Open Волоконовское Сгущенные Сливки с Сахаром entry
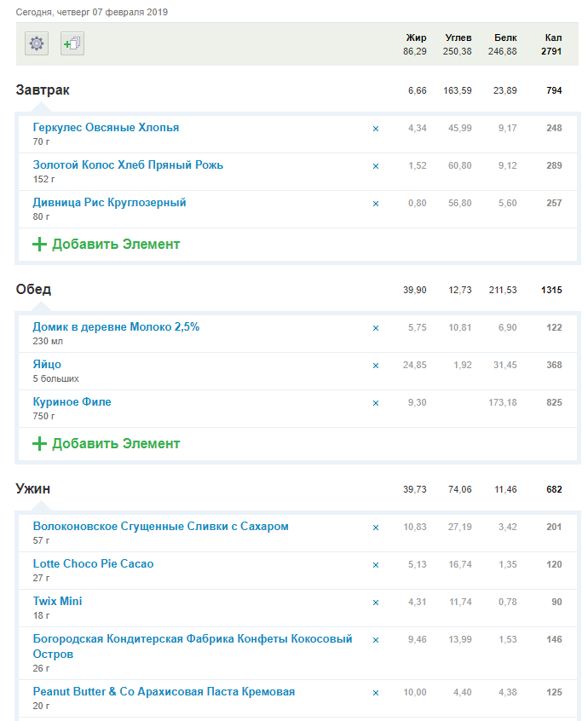588x721 pixels. (160, 527)
